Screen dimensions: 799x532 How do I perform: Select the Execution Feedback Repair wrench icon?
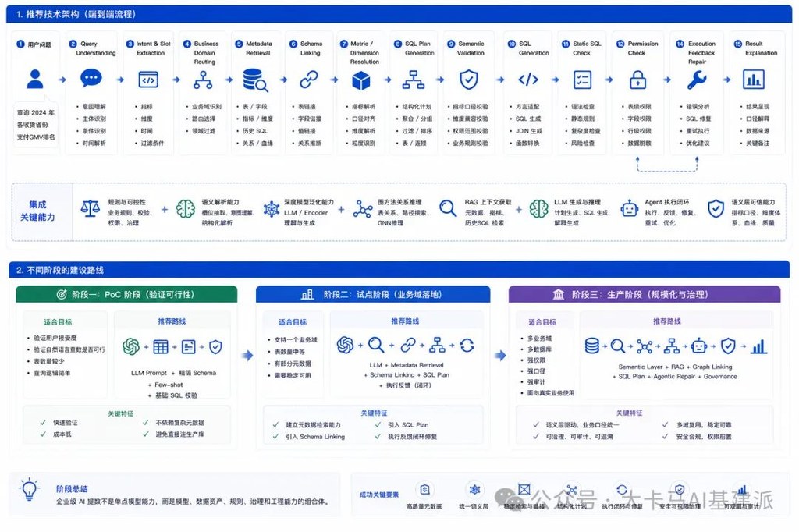click(x=697, y=80)
